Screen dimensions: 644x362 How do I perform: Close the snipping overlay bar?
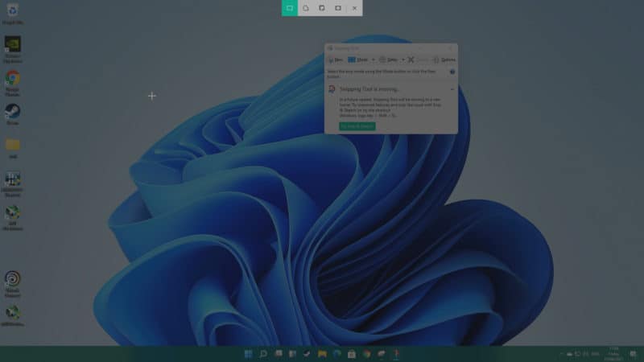pyautogui.click(x=354, y=8)
